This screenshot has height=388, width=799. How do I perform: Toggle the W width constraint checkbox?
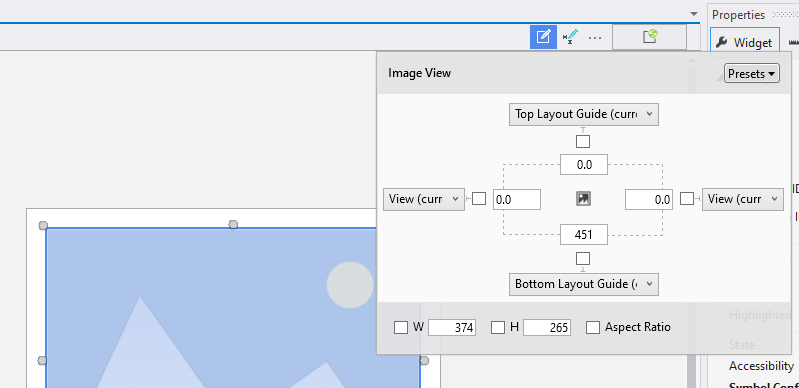pos(401,327)
